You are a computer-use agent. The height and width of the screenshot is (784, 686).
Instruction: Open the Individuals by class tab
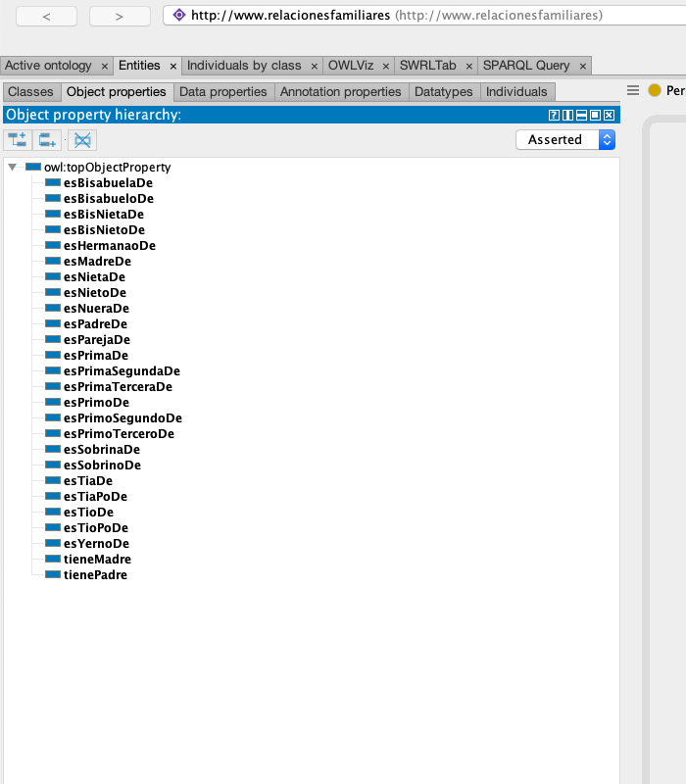[244, 66]
